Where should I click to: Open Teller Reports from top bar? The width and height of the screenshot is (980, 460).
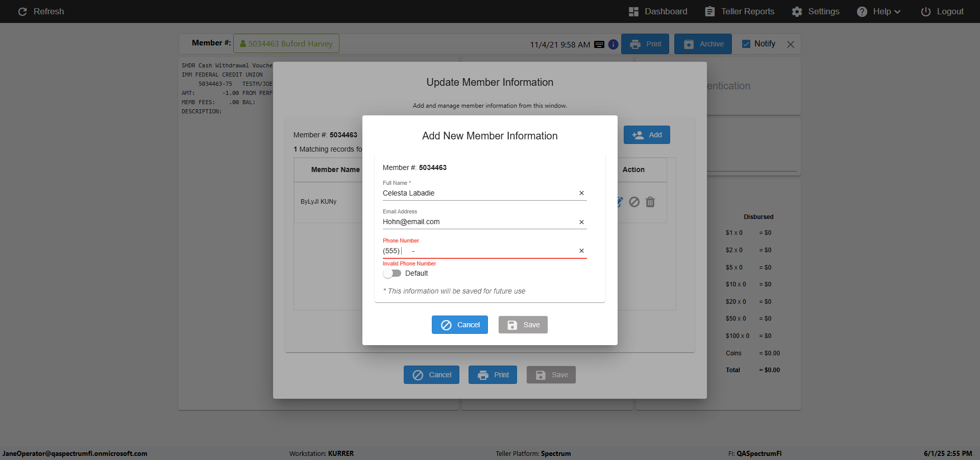click(x=740, y=11)
